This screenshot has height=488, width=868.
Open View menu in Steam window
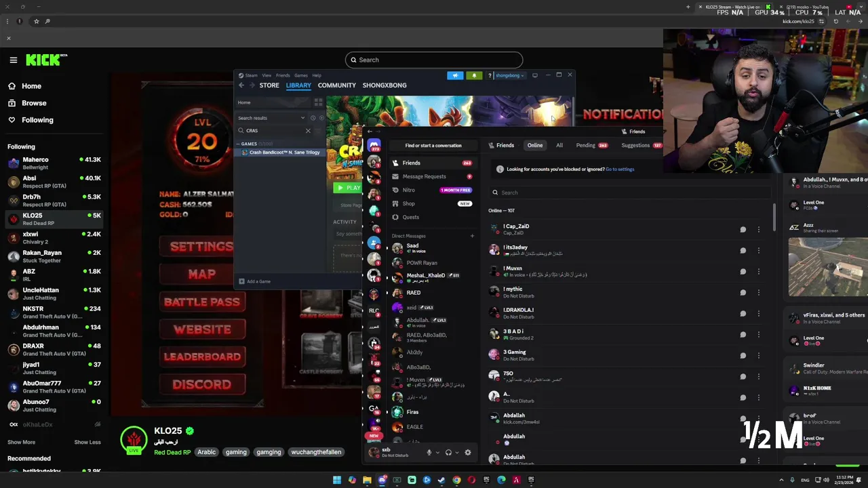[x=267, y=75]
